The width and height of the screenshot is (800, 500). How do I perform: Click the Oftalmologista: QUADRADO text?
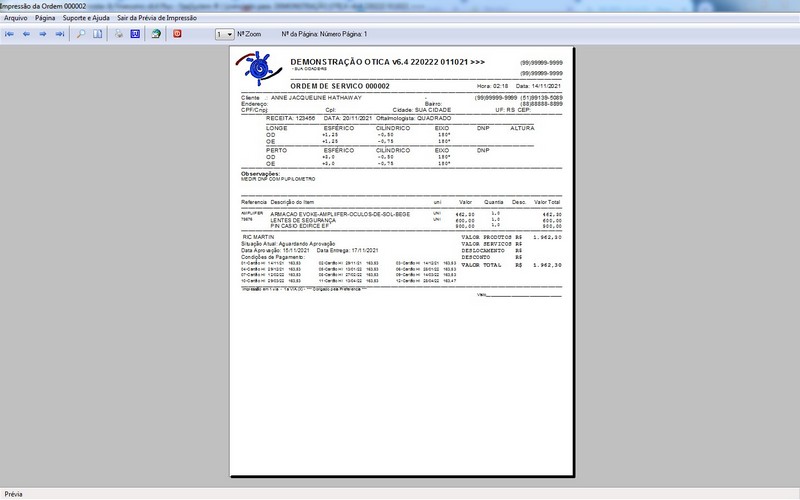coord(413,118)
